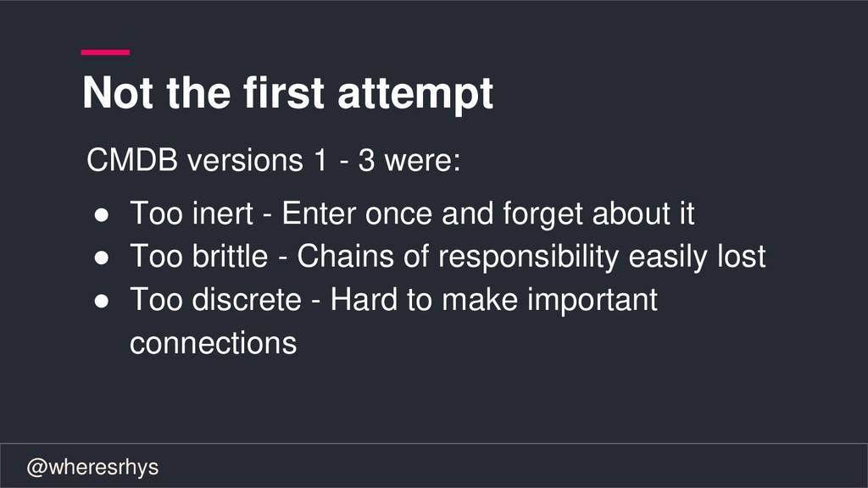Select the "Too inert" phrase
The width and height of the screenshot is (868, 488).
(192, 213)
